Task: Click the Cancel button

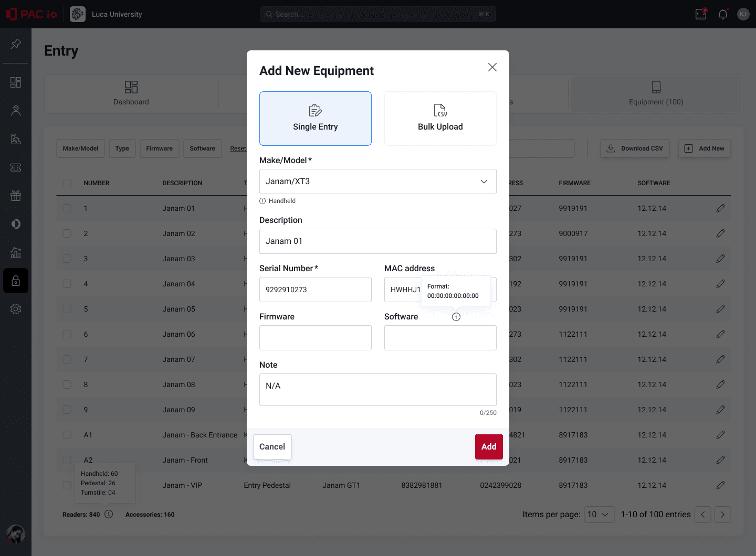Action: pos(272,447)
